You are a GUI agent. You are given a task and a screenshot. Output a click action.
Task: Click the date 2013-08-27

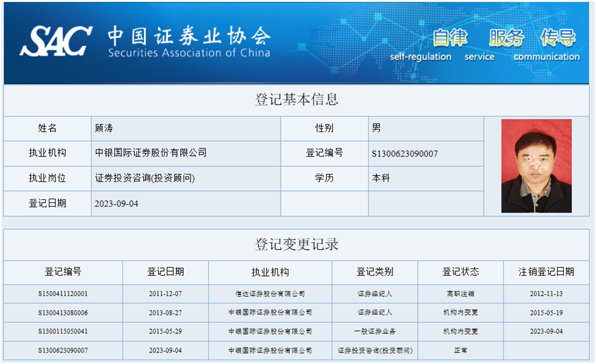165,313
